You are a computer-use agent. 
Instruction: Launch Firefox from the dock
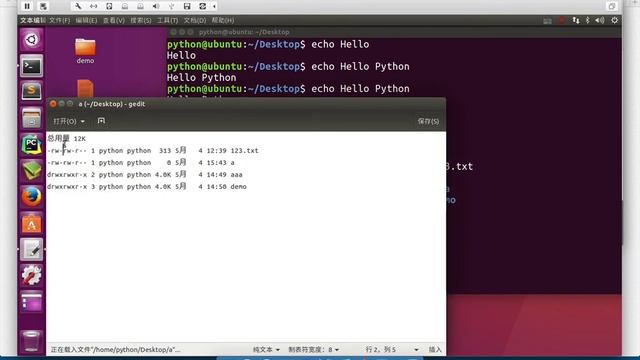[31, 197]
